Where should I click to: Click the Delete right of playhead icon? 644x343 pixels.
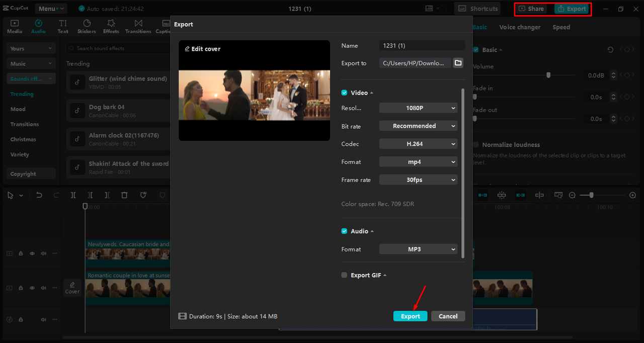pos(107,195)
